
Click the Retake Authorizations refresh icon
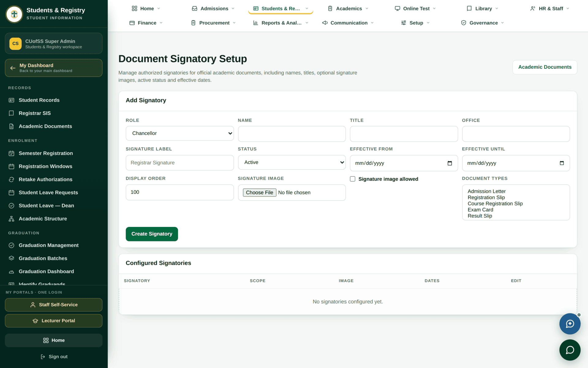pos(11,179)
